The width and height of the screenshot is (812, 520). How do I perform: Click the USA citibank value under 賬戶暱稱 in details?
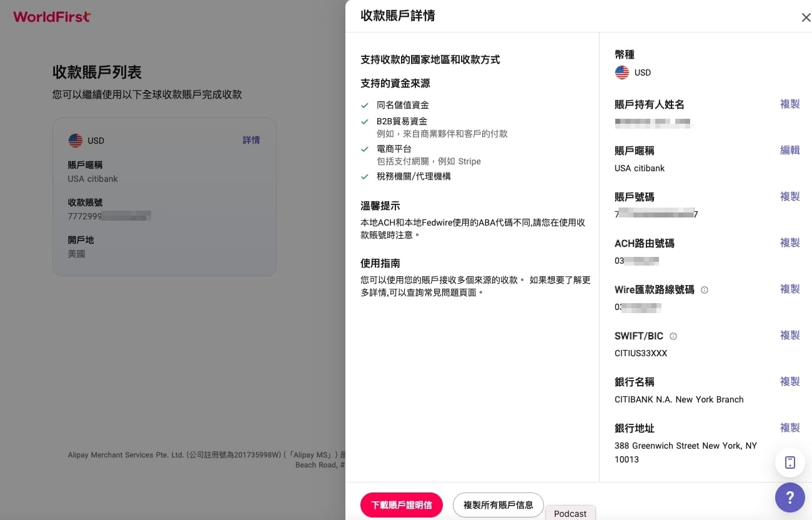(x=640, y=168)
